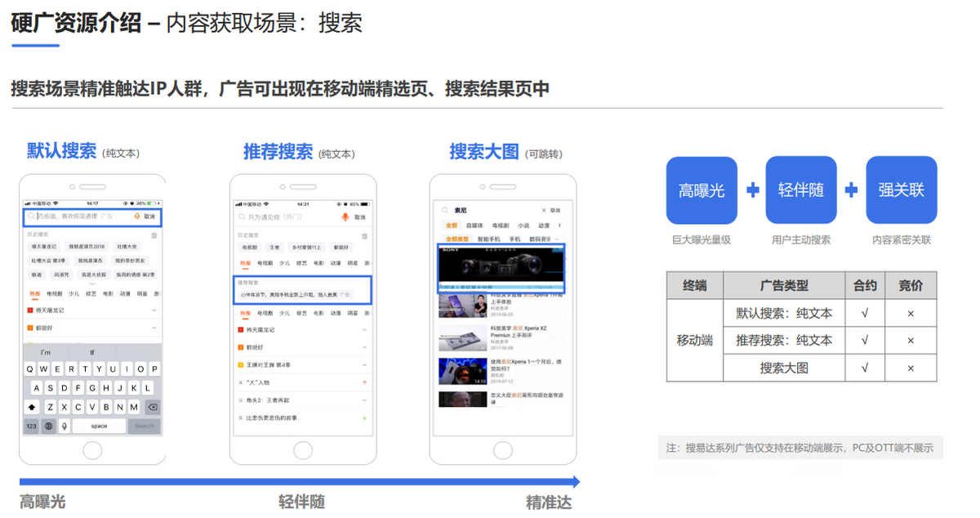Viewport: 980px width, 518px height.
Task: Tap the globe key to switch keyboards
Action: [x=47, y=426]
